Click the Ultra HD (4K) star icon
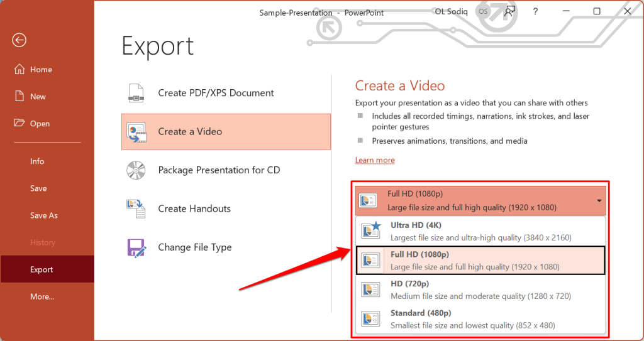 371,230
